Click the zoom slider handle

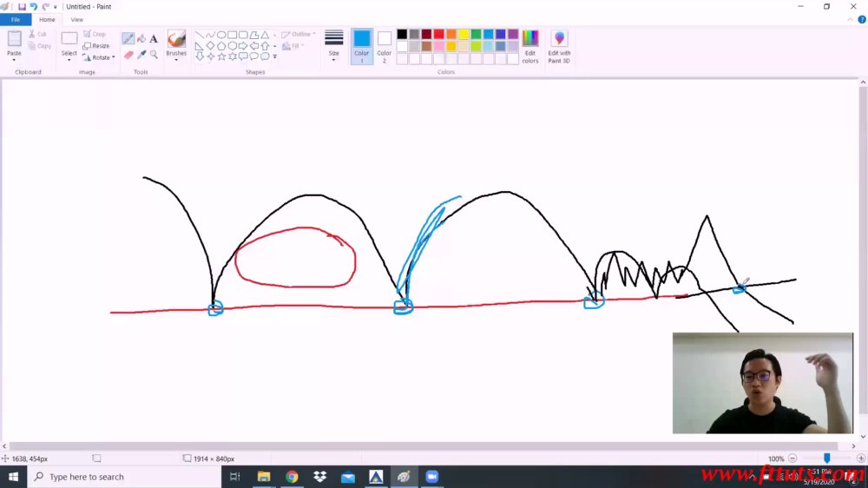tap(826, 458)
